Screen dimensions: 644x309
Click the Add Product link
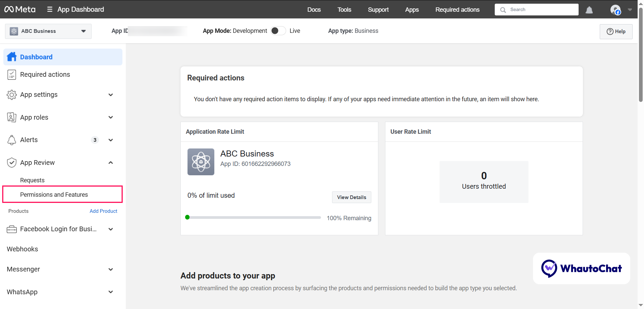point(103,211)
